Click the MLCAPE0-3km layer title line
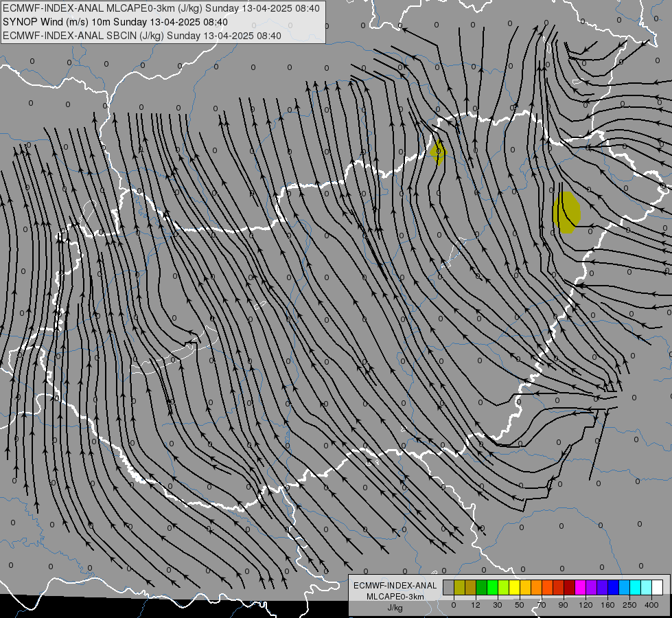 coord(161,8)
